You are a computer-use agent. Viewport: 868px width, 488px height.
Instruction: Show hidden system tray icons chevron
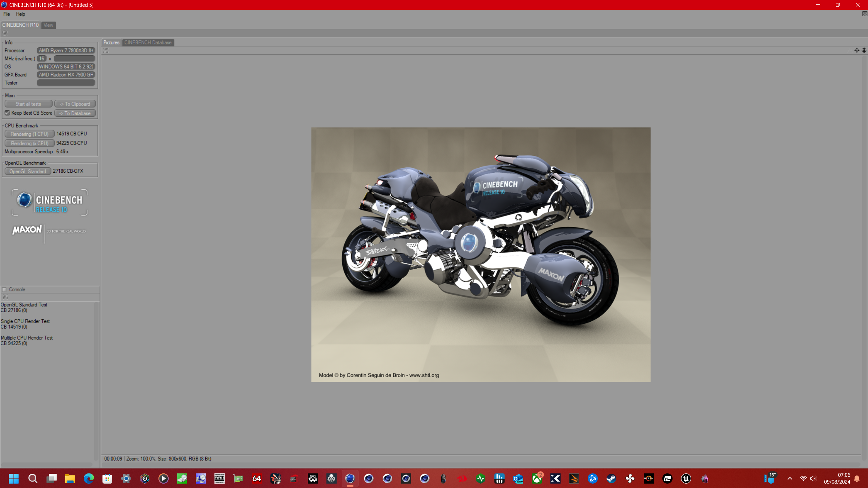790,479
